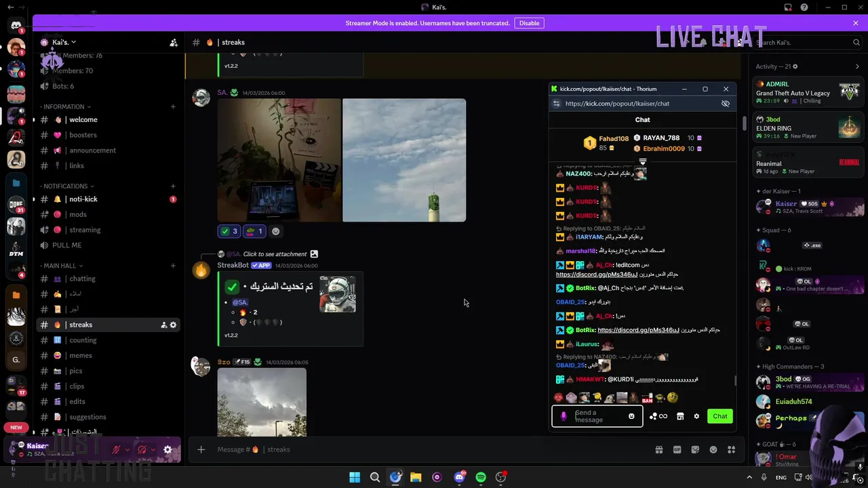This screenshot has height=488, width=868.
Task: Open ELDEN RING activity card
Action: pyautogui.click(x=808, y=128)
